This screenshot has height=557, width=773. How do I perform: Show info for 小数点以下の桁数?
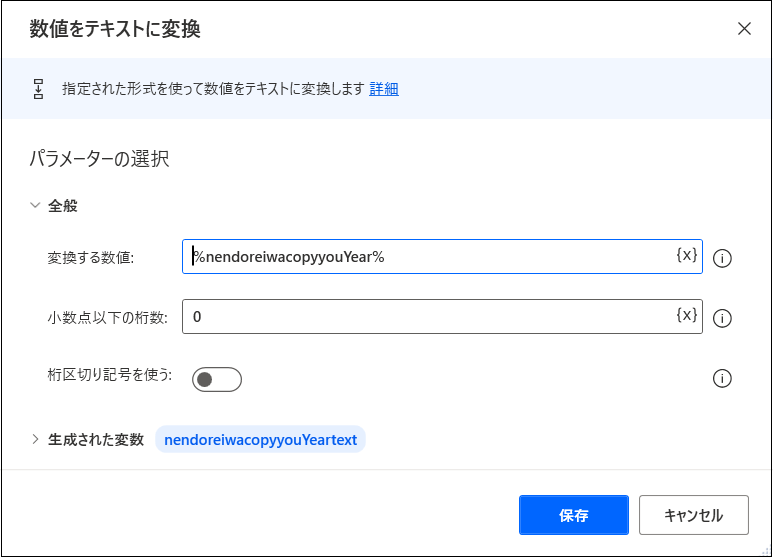722,318
